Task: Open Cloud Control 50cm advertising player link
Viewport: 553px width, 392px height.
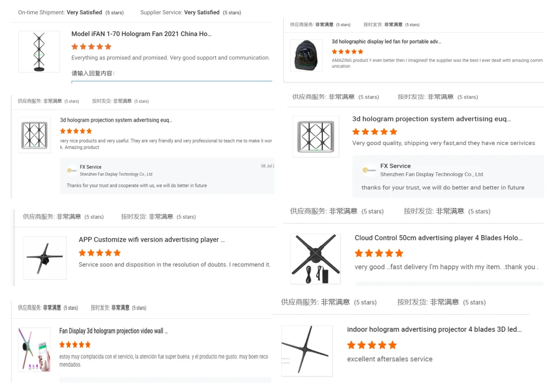Action: (439, 238)
